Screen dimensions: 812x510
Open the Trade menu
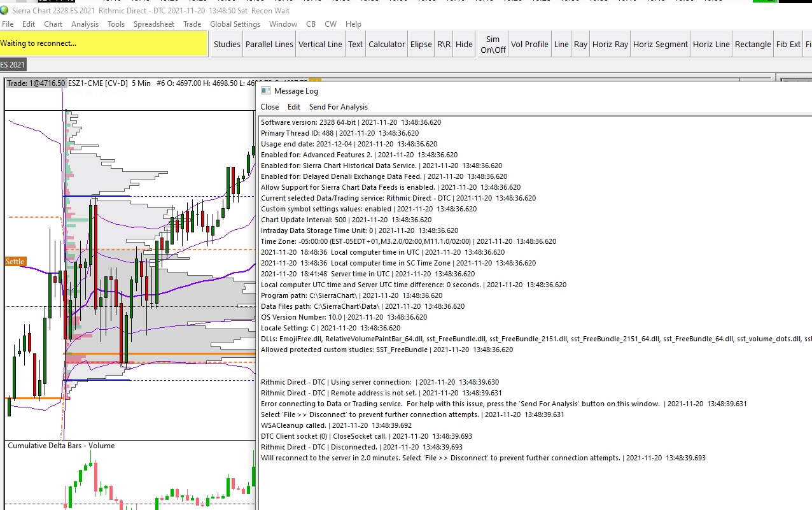click(x=192, y=24)
